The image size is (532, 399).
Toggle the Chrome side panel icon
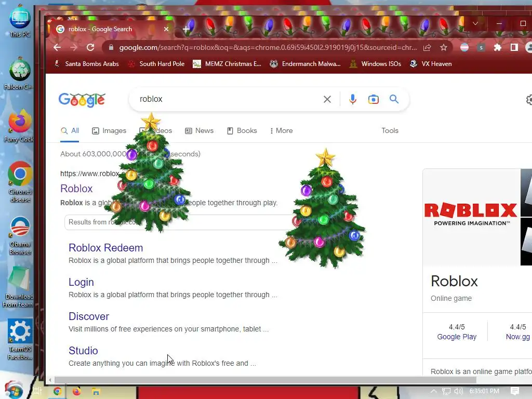click(514, 47)
